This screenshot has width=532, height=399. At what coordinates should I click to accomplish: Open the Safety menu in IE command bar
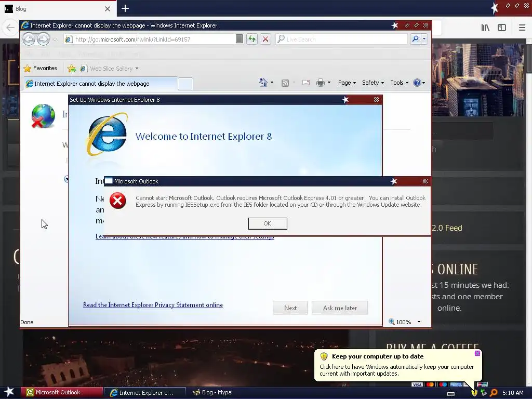373,83
